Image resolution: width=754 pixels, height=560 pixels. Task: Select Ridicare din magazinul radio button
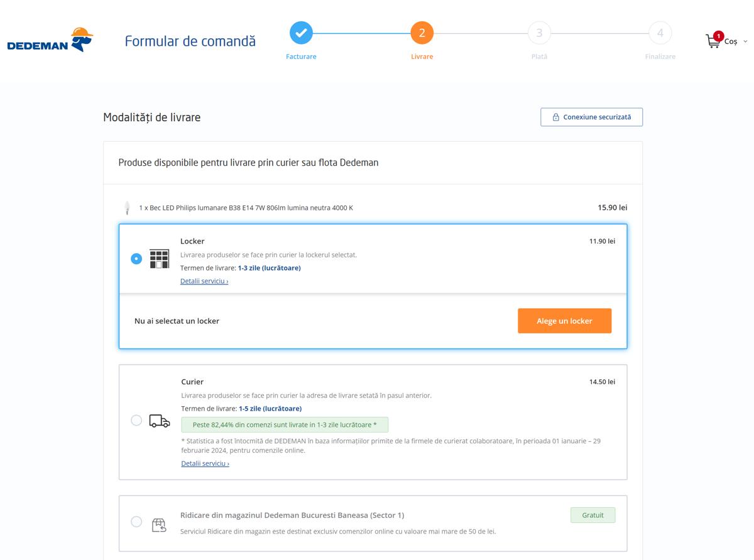coord(136,522)
